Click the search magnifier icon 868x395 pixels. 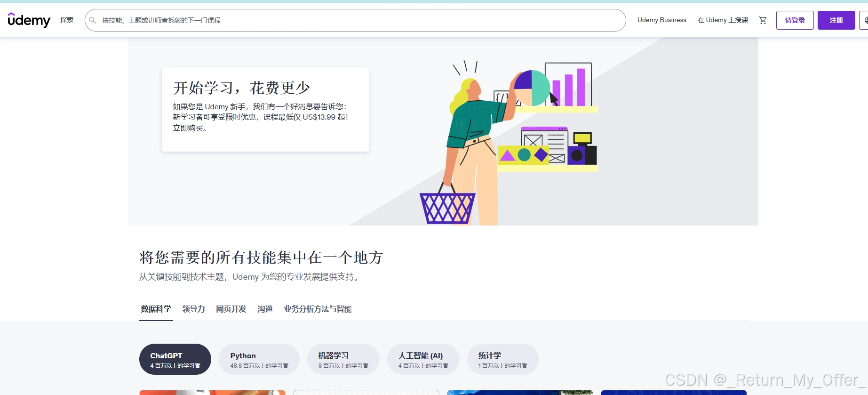[x=93, y=20]
